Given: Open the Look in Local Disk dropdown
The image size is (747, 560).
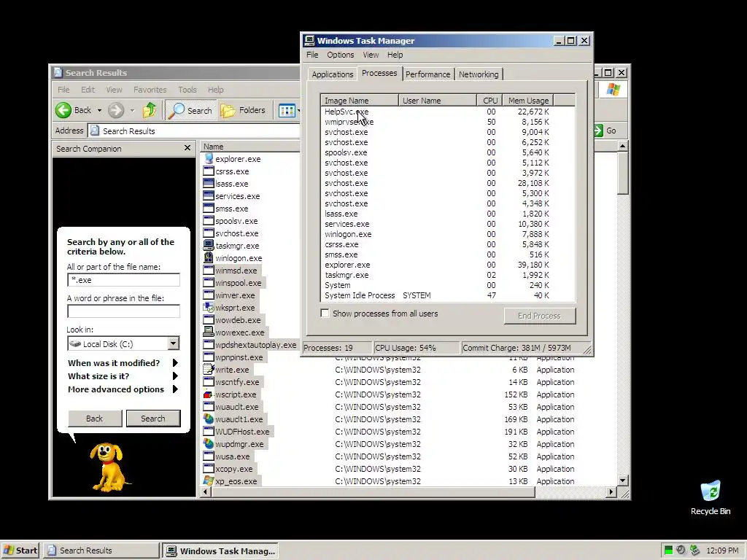Looking at the screenshot, I should coord(174,343).
